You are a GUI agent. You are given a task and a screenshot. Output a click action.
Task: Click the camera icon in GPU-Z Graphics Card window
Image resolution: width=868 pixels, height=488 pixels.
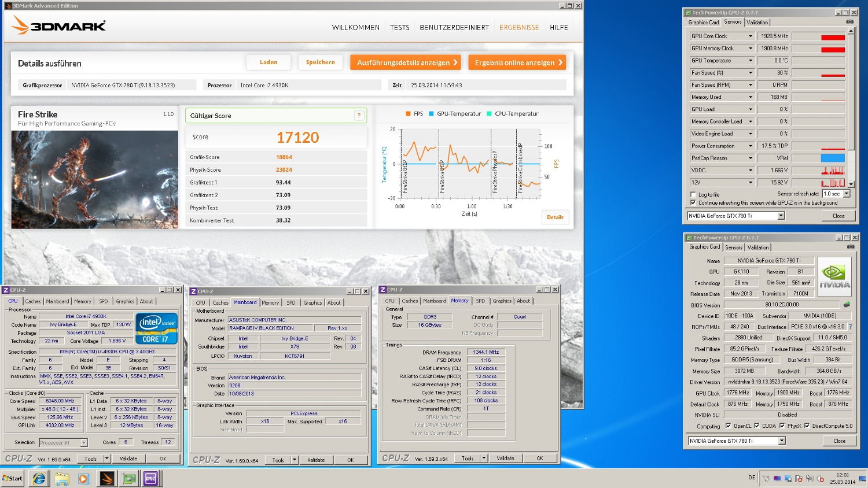click(x=851, y=247)
